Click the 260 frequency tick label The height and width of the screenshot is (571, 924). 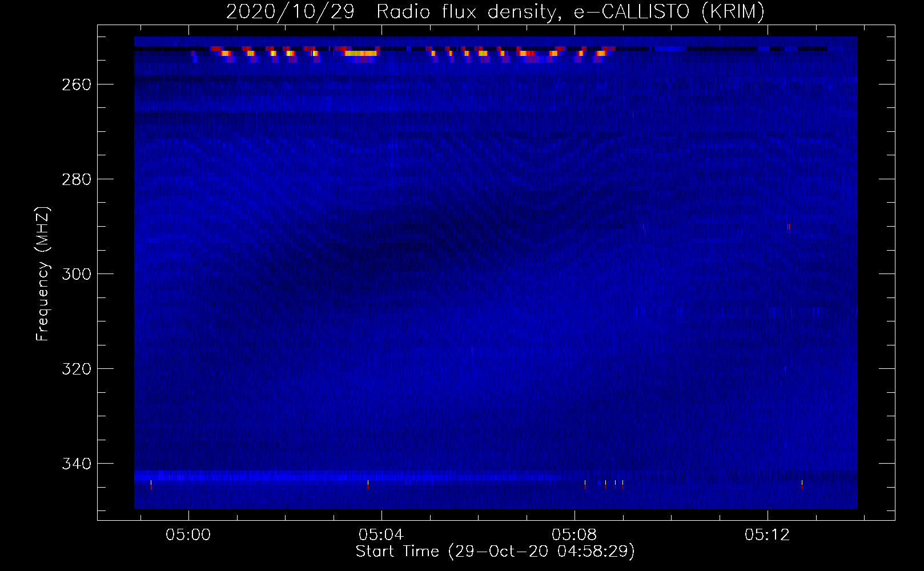77,85
